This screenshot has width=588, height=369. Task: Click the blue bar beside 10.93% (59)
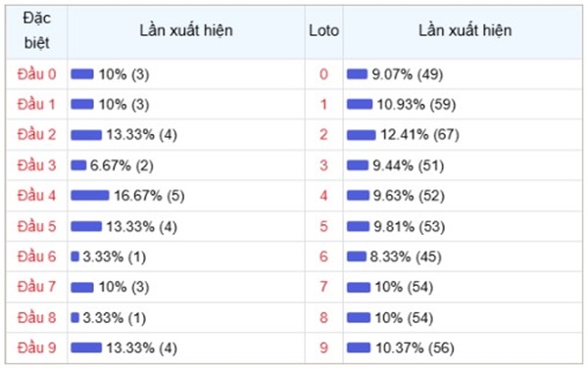point(360,104)
